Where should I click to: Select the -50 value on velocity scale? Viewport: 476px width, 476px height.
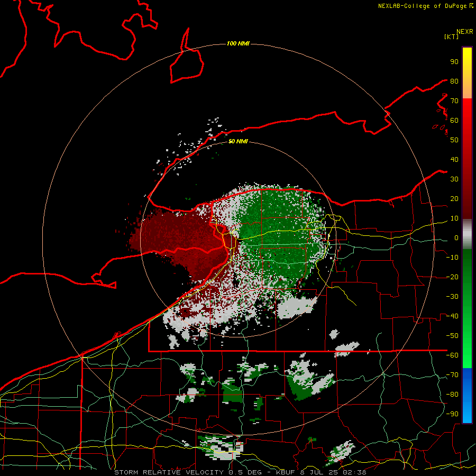click(x=452, y=336)
